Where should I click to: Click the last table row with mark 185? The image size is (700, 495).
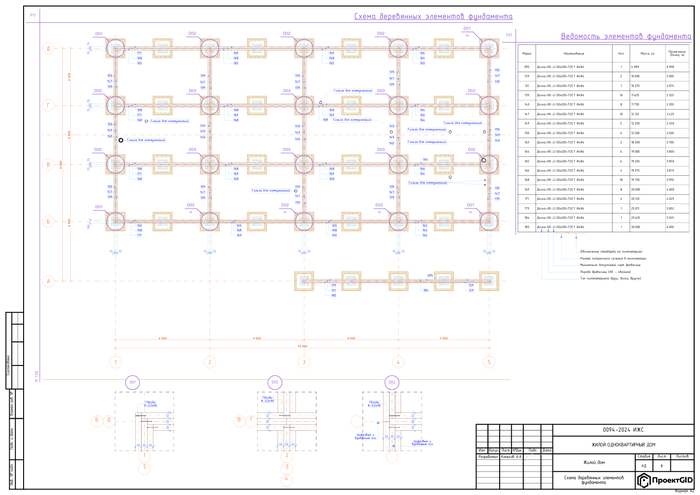click(x=603, y=227)
